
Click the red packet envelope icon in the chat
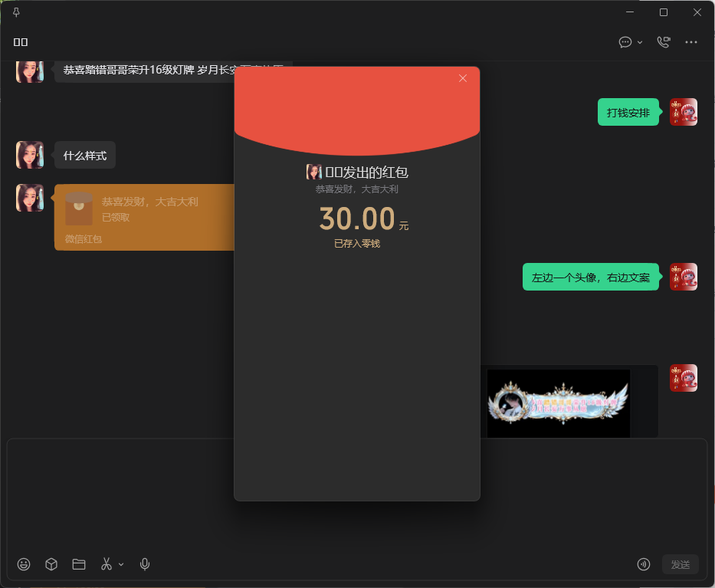79,209
